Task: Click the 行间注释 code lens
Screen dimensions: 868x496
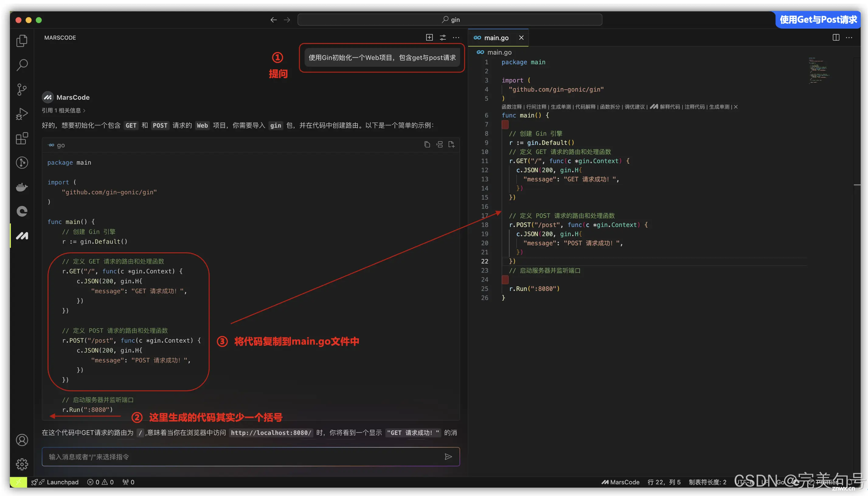Action: tap(536, 107)
